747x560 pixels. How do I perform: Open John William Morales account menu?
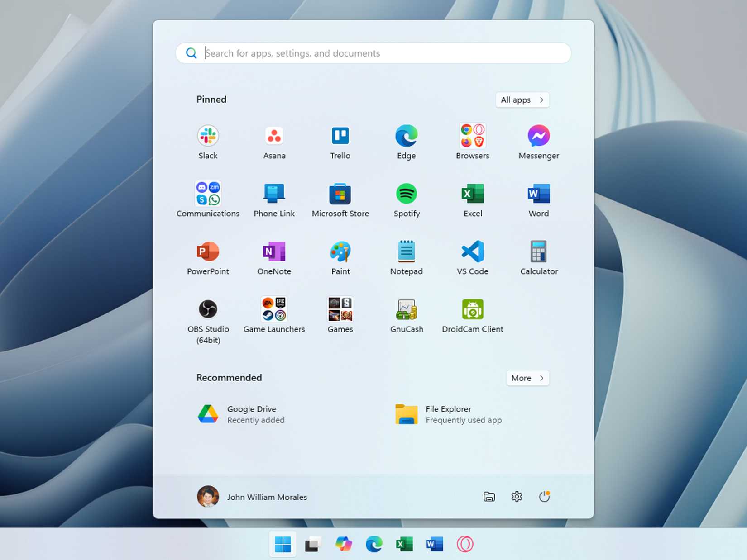pos(252,497)
